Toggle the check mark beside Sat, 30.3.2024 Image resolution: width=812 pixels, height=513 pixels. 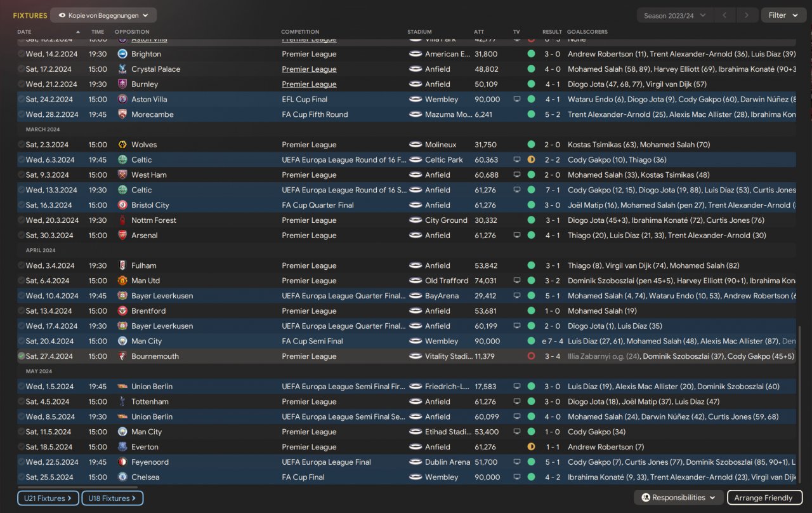(x=22, y=236)
